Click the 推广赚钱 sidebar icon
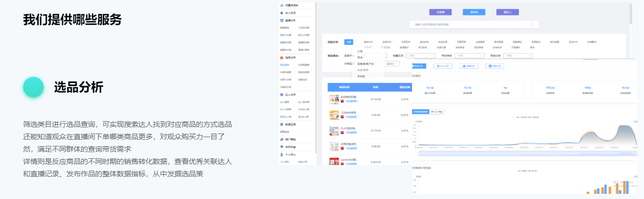The width and height of the screenshot is (644, 199). coord(281,139)
